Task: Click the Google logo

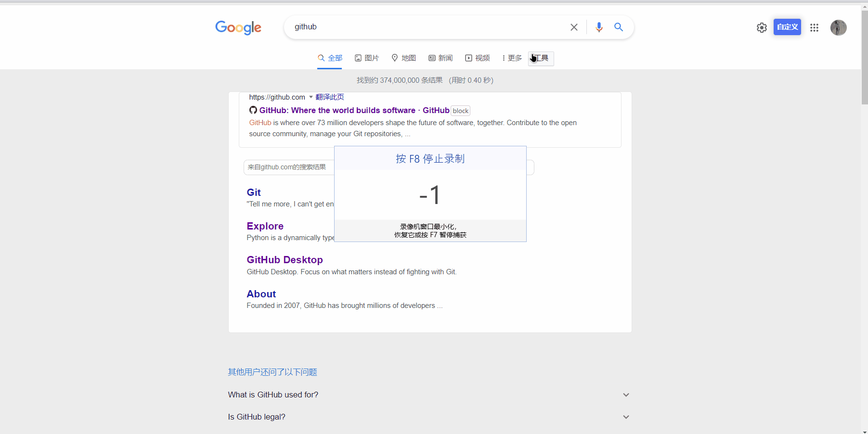Action: [x=238, y=27]
